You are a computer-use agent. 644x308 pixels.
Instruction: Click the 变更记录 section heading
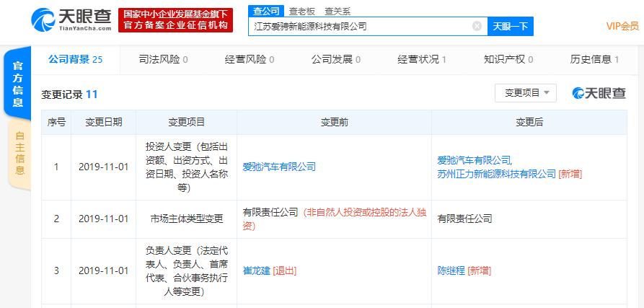tap(69, 94)
